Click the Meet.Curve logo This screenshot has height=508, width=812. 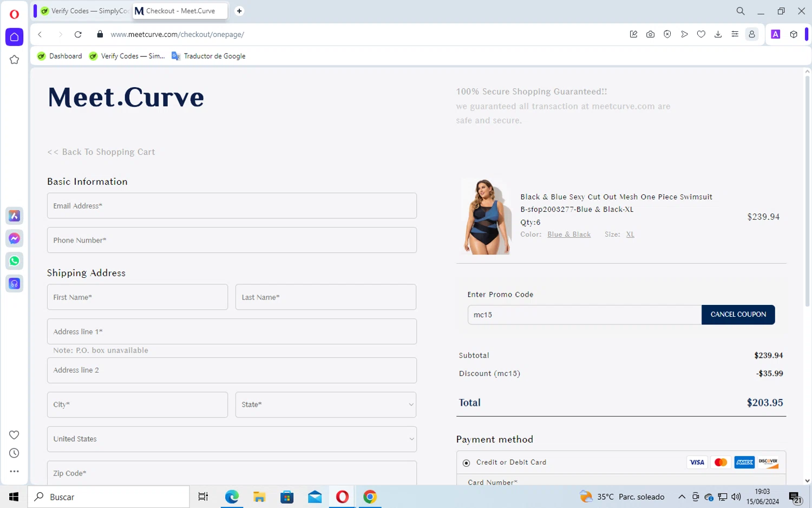pyautogui.click(x=126, y=97)
